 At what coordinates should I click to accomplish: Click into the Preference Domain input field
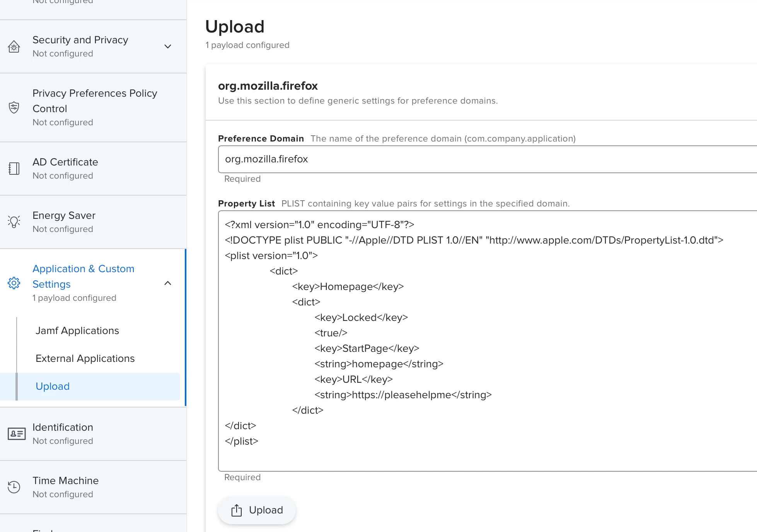pyautogui.click(x=487, y=159)
